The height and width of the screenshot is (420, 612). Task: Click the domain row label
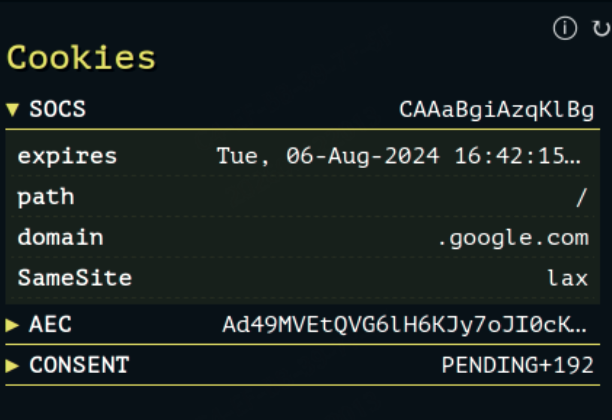coord(60,237)
